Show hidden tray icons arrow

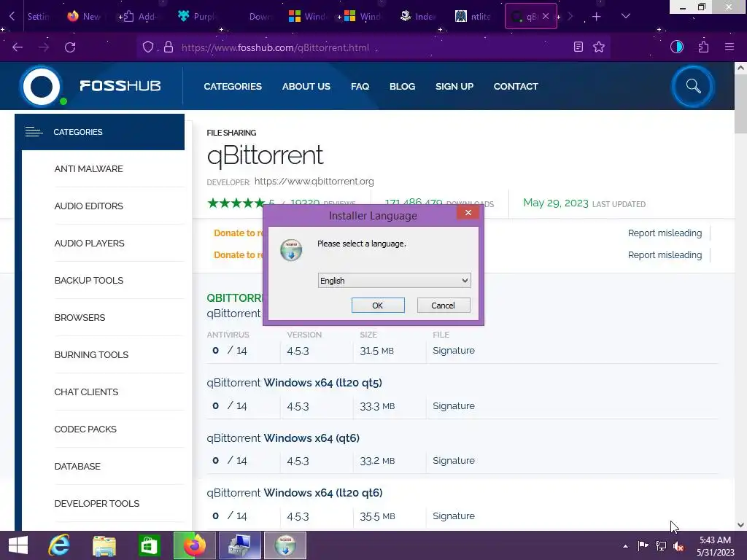625,546
